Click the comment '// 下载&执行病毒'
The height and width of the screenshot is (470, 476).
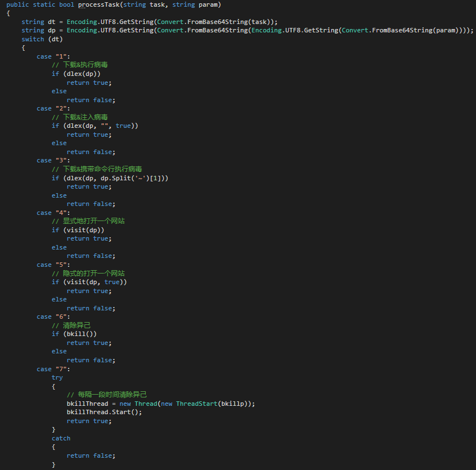pyautogui.click(x=80, y=65)
